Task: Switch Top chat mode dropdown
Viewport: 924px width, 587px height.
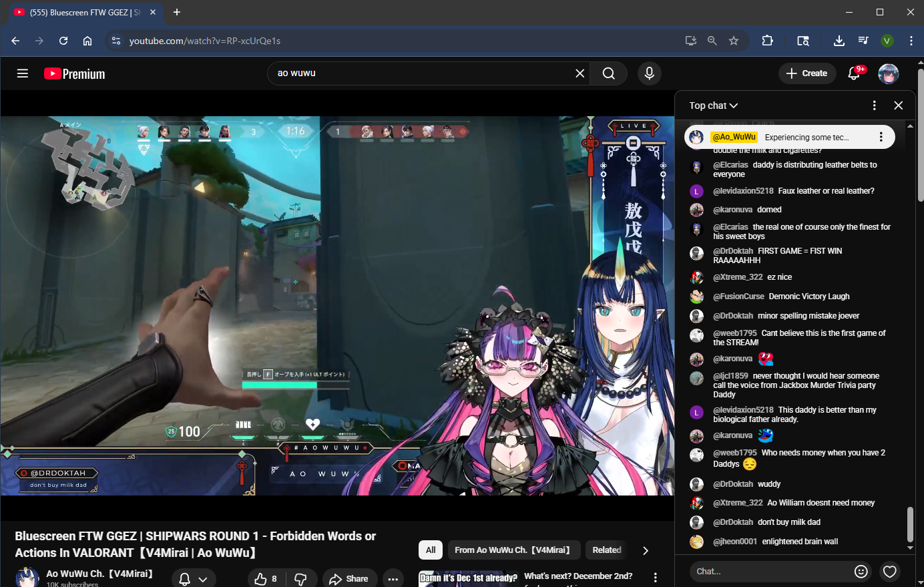Action: [714, 106]
